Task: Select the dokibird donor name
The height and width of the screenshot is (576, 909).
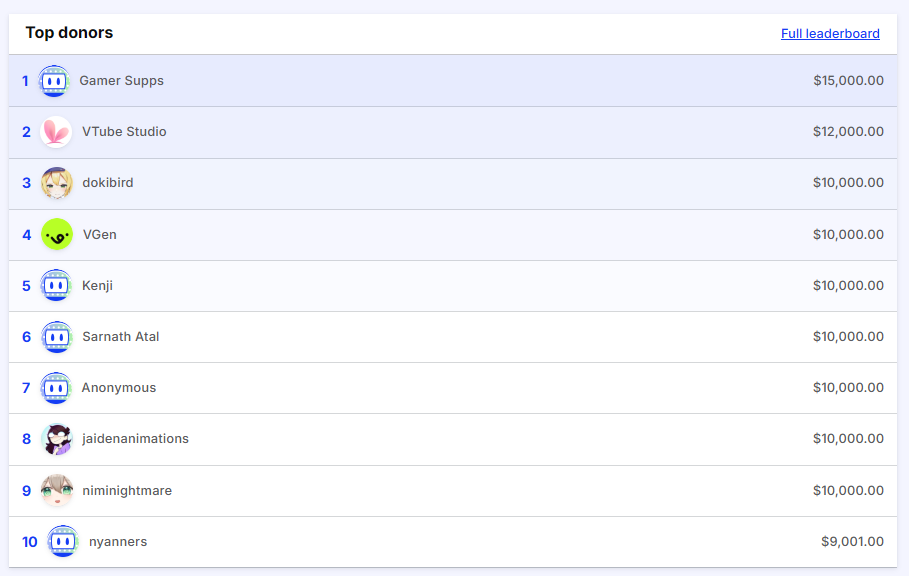Action: (108, 183)
